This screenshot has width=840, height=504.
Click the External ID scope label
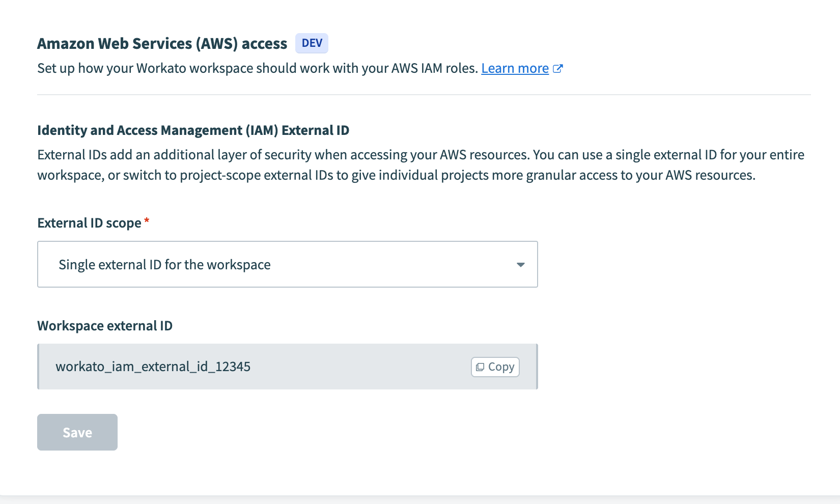(90, 223)
